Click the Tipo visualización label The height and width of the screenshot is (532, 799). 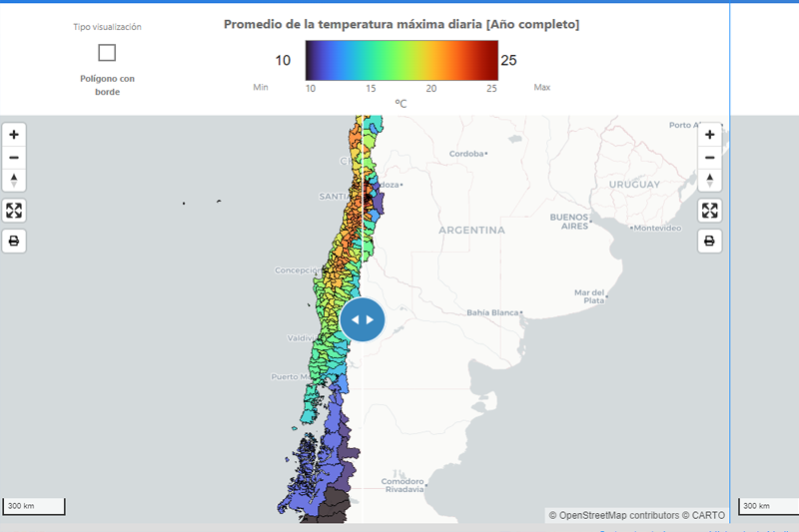click(107, 27)
